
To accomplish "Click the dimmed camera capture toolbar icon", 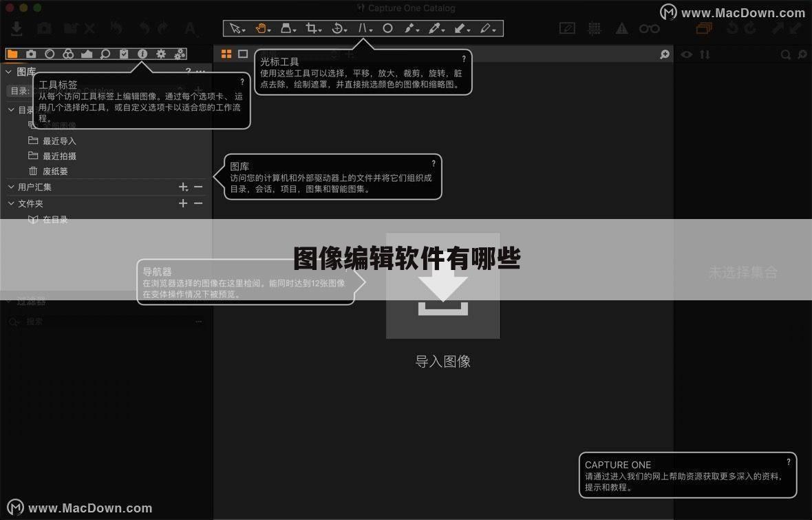I will click(x=45, y=28).
